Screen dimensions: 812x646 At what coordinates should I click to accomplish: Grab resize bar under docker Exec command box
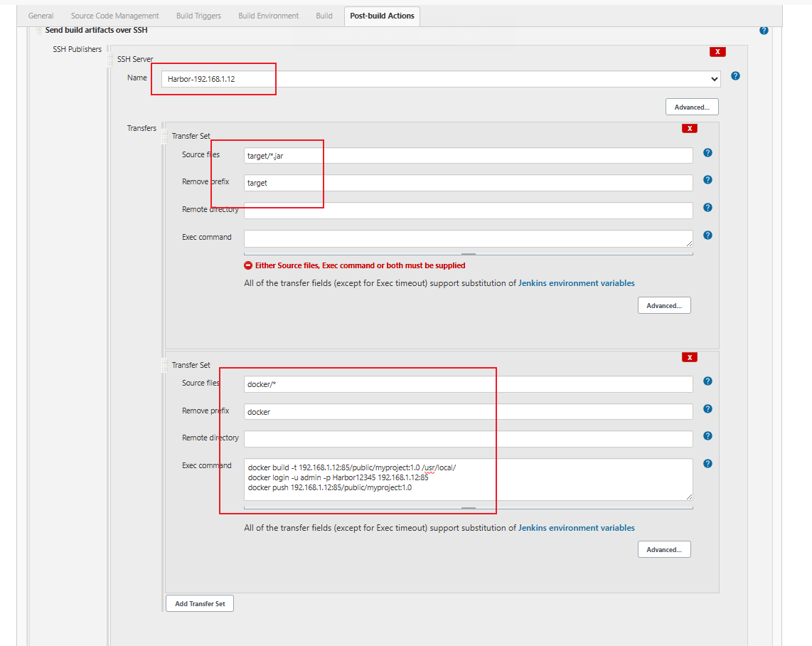(468, 508)
